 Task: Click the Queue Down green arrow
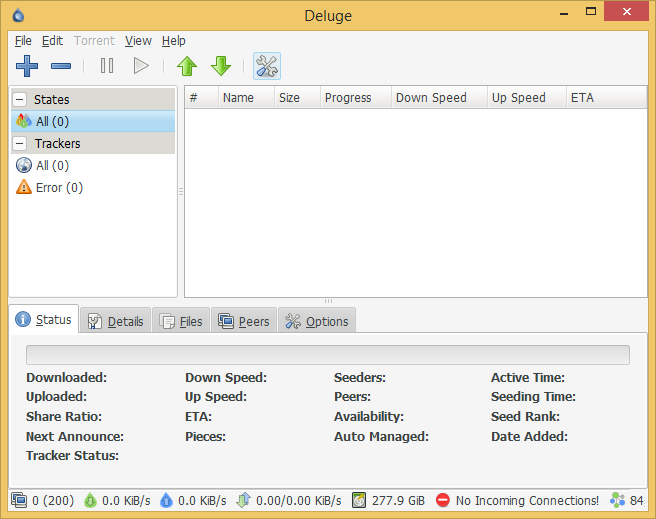[221, 66]
